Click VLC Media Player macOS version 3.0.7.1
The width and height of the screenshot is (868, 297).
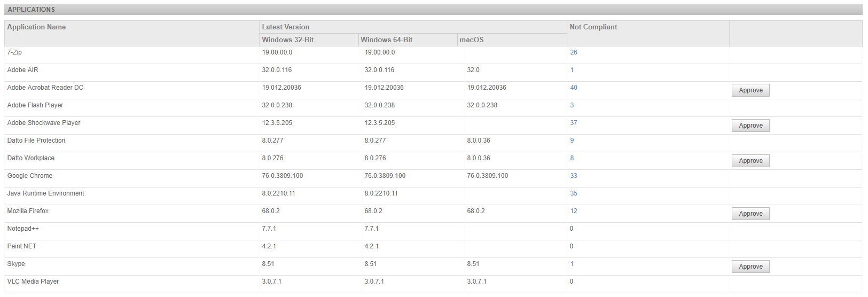pos(477,282)
